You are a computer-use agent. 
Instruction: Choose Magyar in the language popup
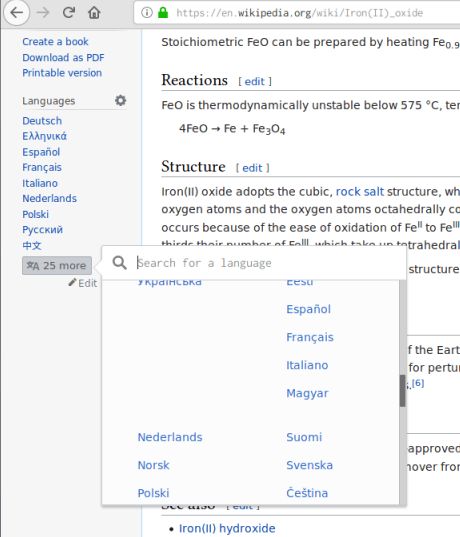click(307, 394)
